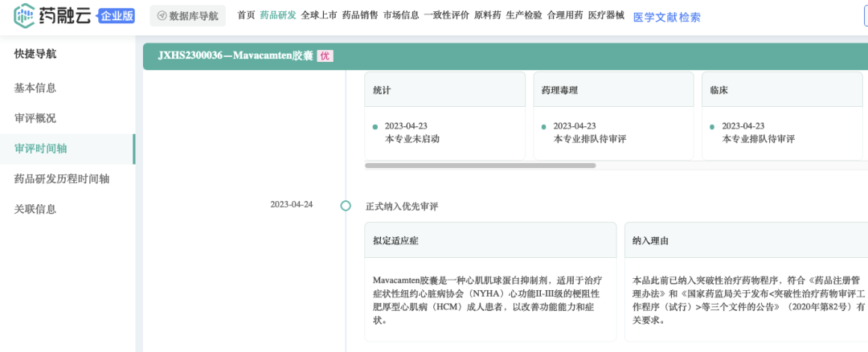Click 本专业排队待审评 in 临床 card

point(759,139)
